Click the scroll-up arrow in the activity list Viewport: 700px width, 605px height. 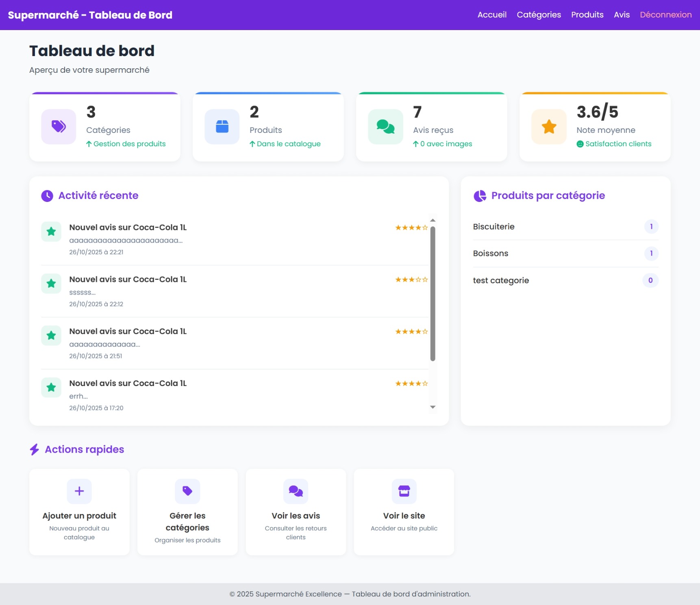(433, 220)
